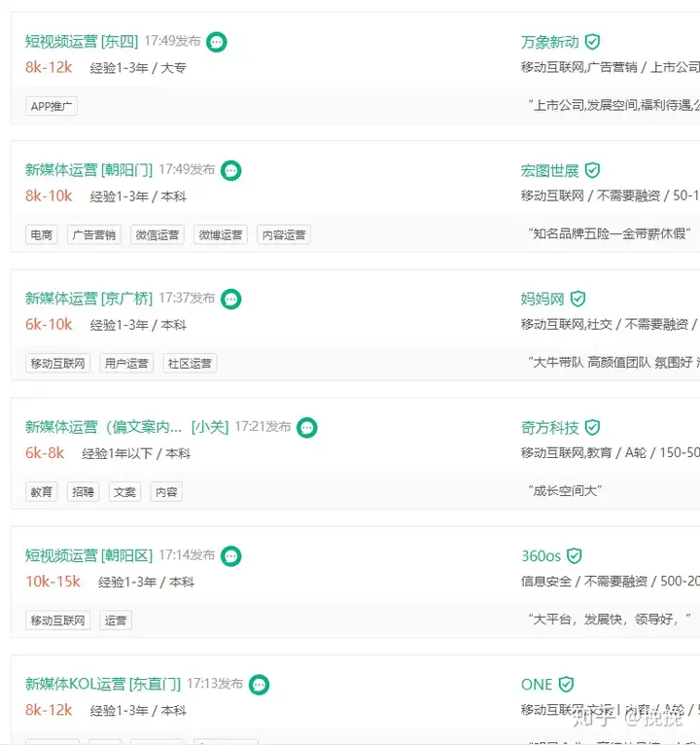The height and width of the screenshot is (745, 700).
Task: Open chat icon for 新媒体运营 [小关] job
Action: (307, 428)
